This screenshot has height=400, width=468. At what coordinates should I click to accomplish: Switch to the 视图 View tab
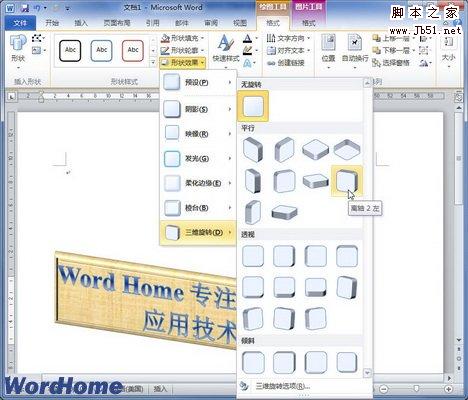click(x=240, y=23)
